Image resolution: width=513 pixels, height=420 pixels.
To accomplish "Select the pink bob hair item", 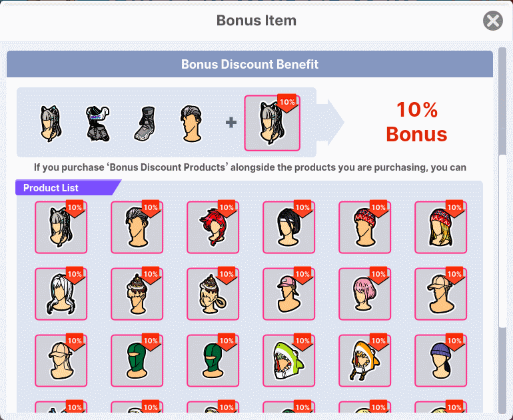I will pyautogui.click(x=364, y=293).
